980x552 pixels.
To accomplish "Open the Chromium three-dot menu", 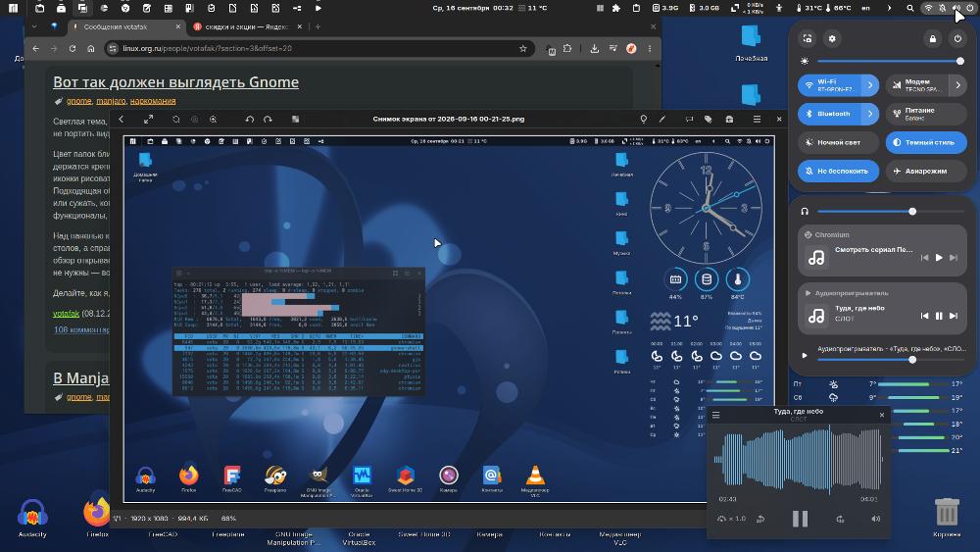I will click(650, 49).
